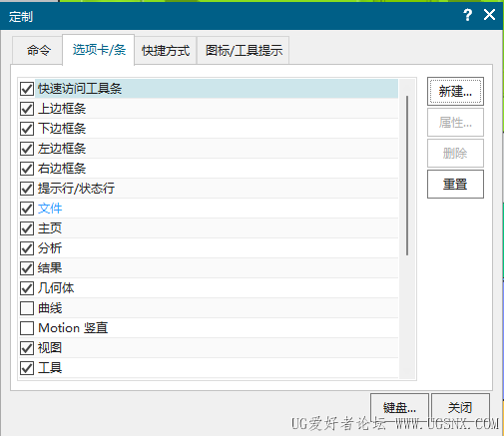Uncheck the 文件 checkbox

(27, 209)
